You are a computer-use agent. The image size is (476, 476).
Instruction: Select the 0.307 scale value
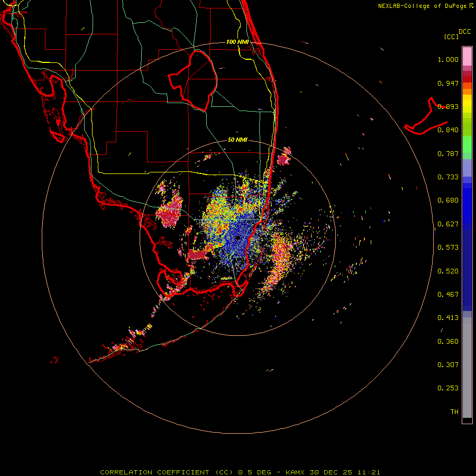[x=448, y=365]
